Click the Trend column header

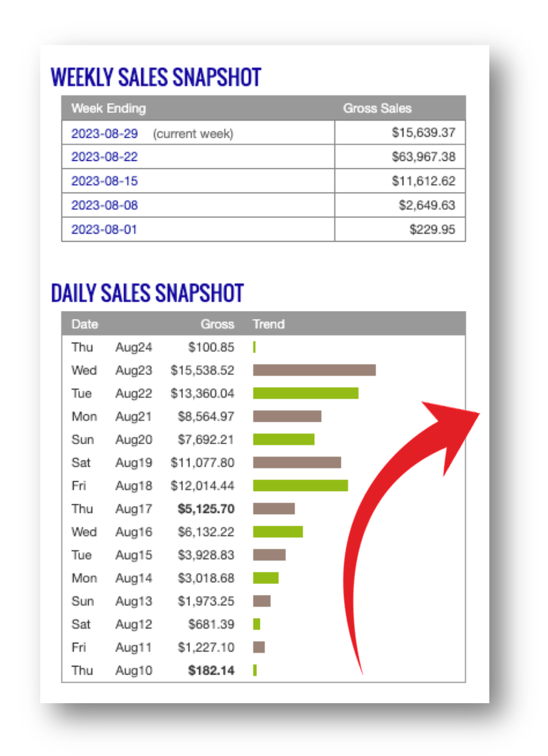(x=269, y=324)
